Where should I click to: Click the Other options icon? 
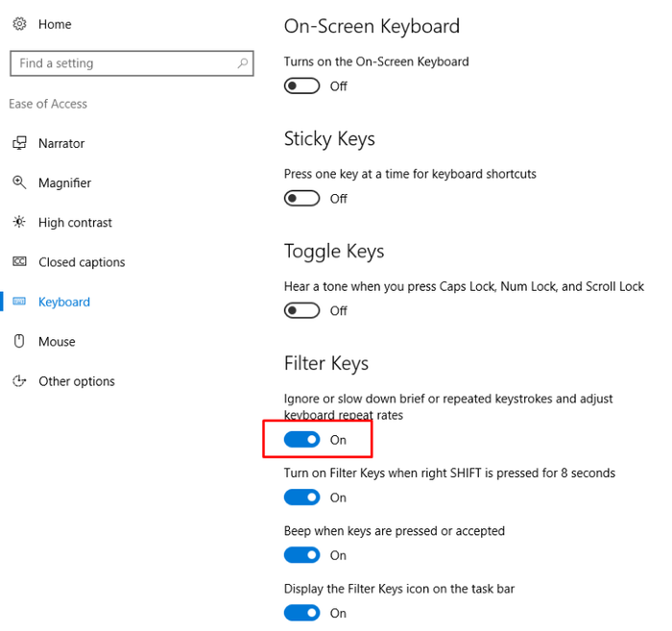coord(19,380)
